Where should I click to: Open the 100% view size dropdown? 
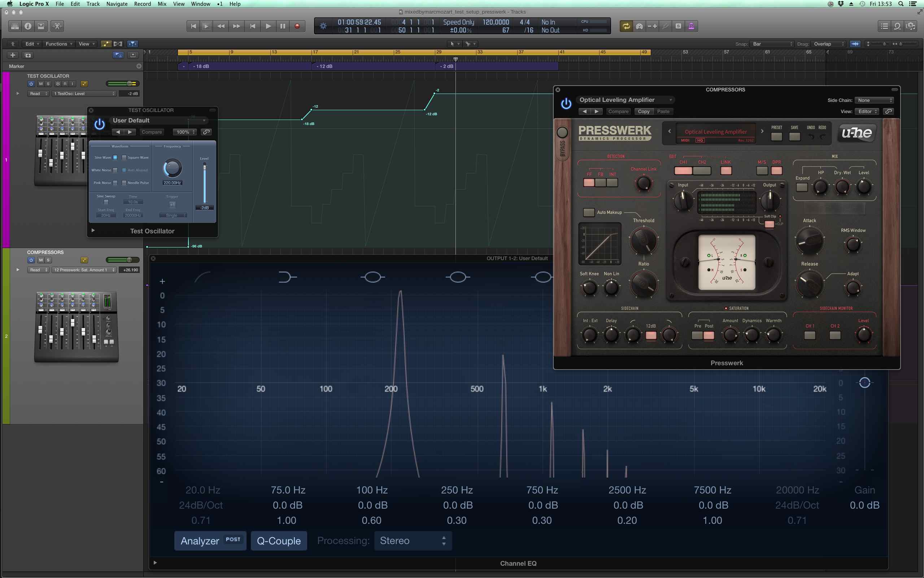(x=185, y=132)
